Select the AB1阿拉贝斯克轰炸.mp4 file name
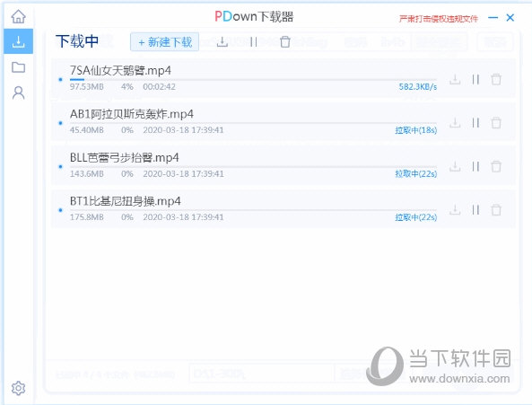The width and height of the screenshot is (532, 405). point(132,114)
